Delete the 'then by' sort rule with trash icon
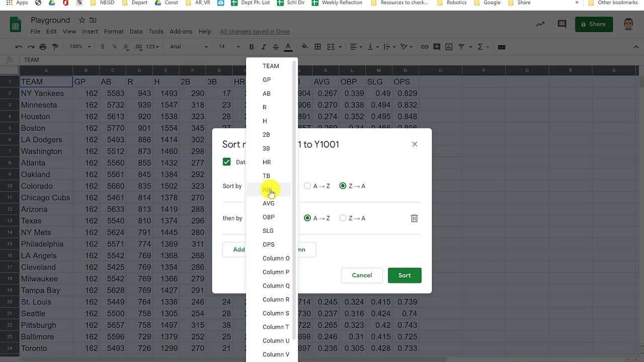644x362 pixels. click(x=414, y=218)
